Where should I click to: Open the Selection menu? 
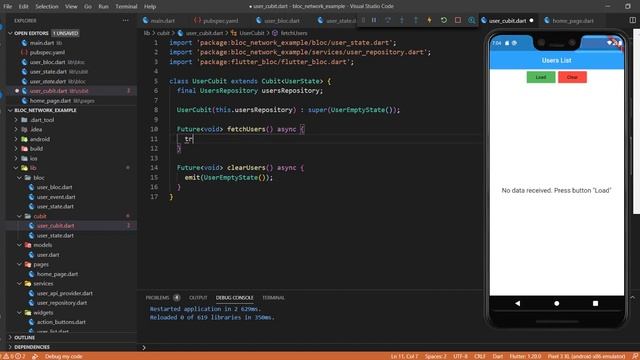(x=47, y=7)
